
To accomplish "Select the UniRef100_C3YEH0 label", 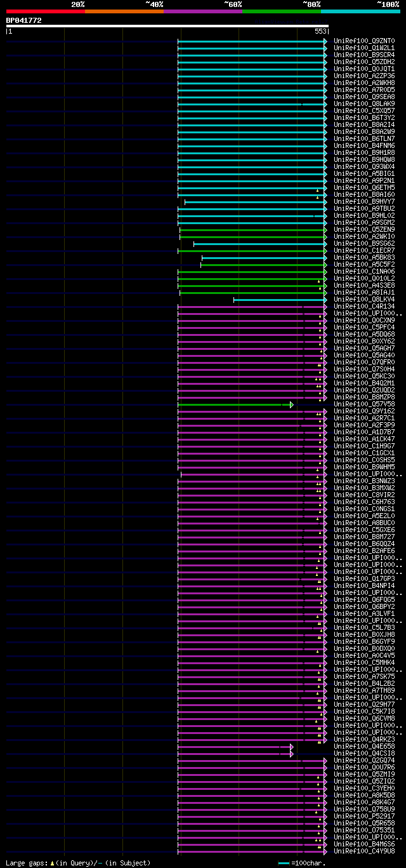I will [x=364, y=789].
